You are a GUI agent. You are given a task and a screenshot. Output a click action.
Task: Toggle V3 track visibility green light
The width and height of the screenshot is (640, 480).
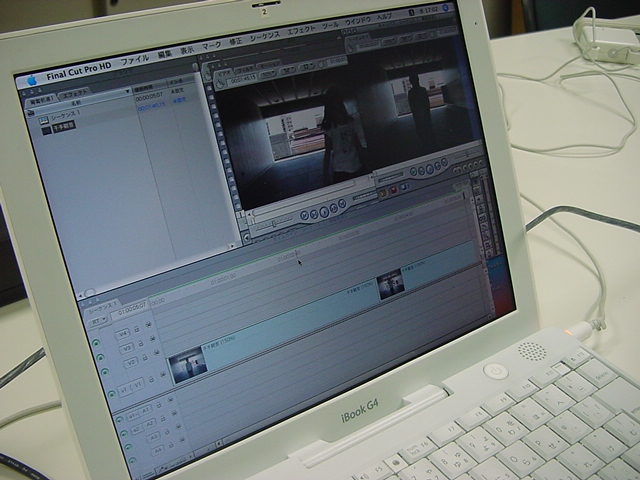[100, 357]
